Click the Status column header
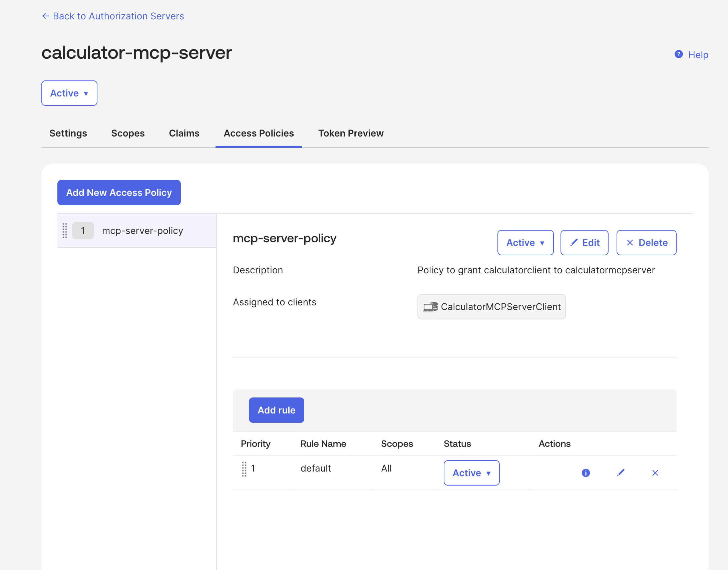Viewport: 728px width, 570px height. click(x=457, y=444)
